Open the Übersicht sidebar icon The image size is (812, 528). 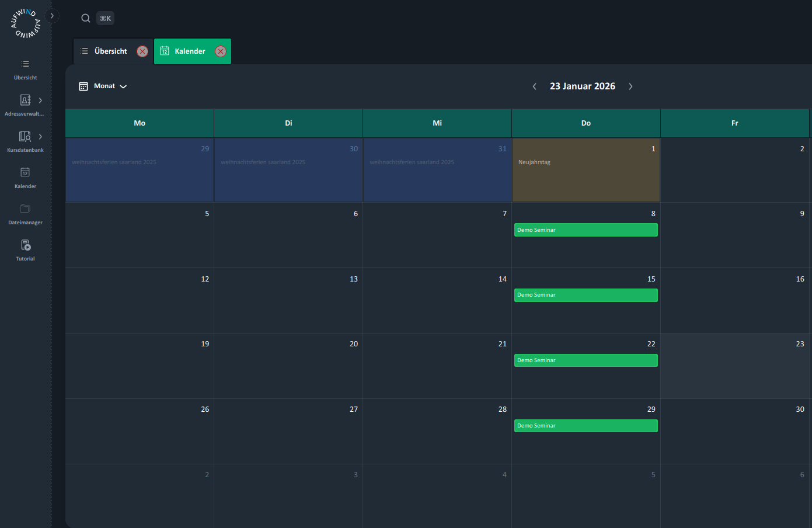coord(25,64)
